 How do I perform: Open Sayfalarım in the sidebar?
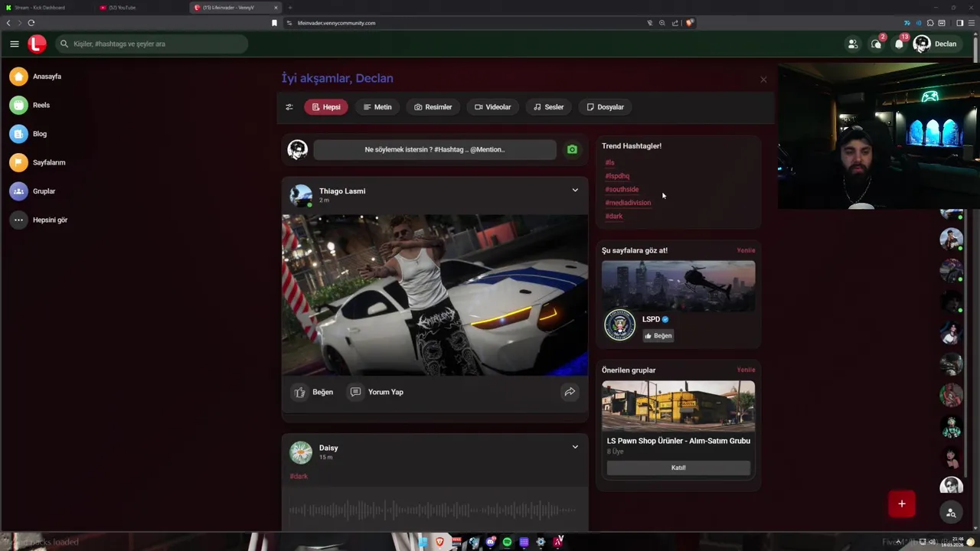38,162
